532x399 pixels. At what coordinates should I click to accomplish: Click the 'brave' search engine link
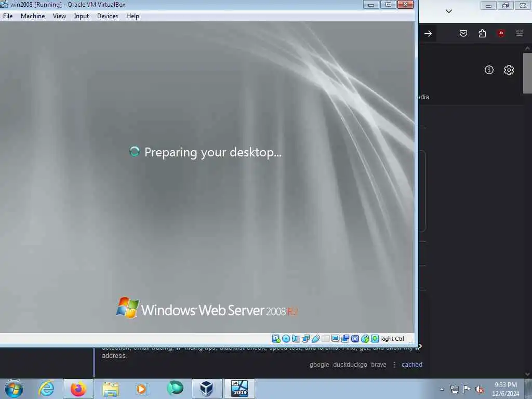point(379,364)
